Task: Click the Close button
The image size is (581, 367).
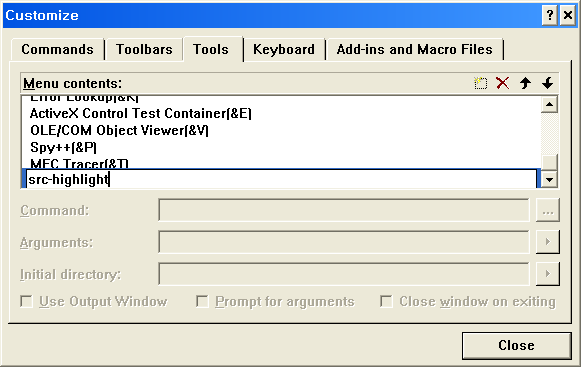Action: click(x=516, y=345)
